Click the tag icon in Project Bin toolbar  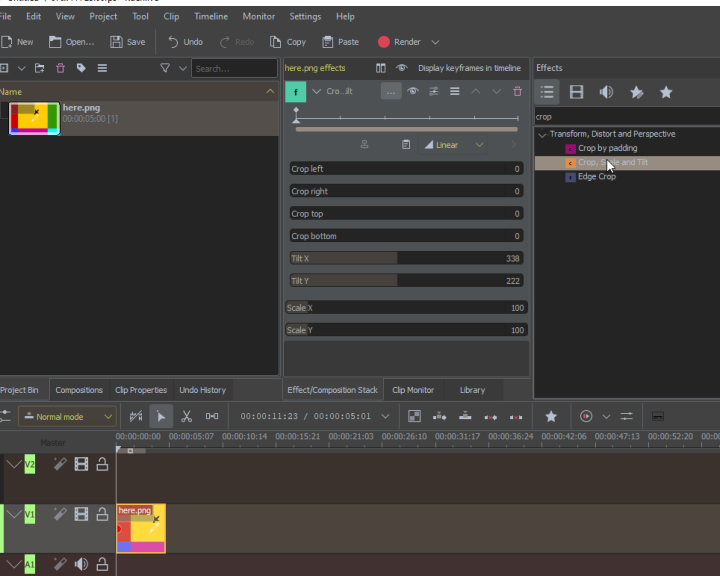(x=81, y=68)
